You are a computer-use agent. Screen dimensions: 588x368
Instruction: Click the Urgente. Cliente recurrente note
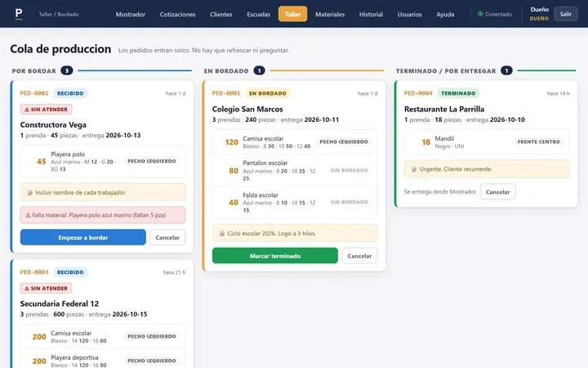487,169
